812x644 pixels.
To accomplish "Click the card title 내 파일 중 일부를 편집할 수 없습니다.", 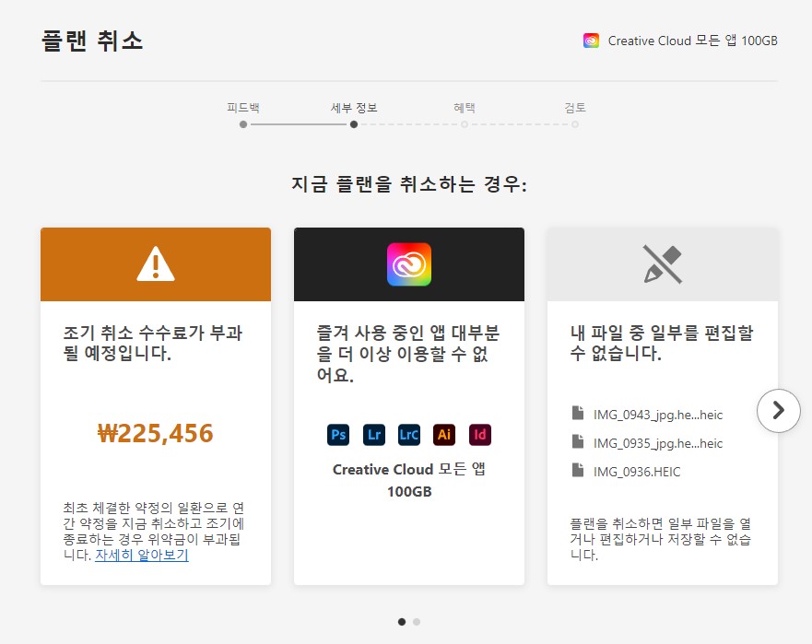I will [661, 343].
